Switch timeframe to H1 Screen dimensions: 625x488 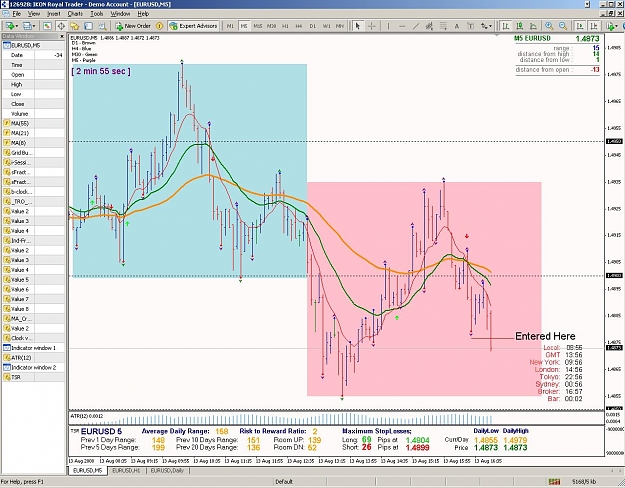285,26
